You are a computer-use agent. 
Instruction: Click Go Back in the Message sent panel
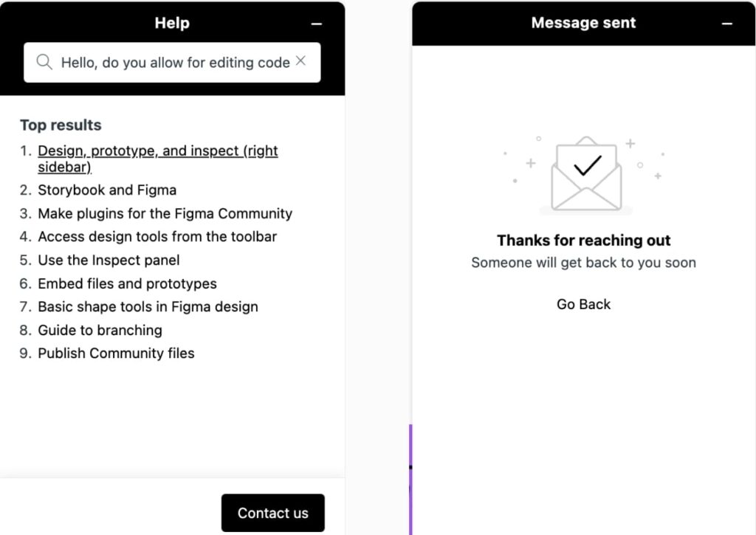tap(583, 303)
